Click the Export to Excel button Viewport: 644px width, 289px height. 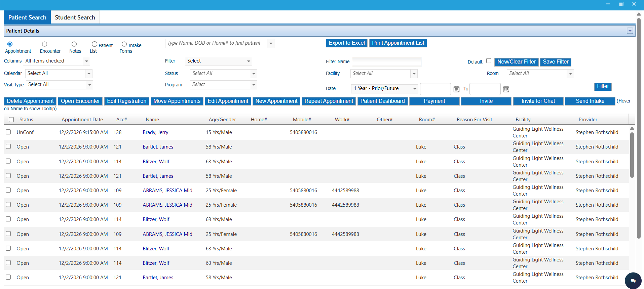coord(346,43)
